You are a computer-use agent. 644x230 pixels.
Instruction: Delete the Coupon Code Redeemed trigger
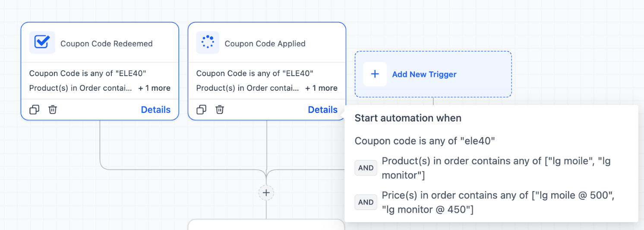click(53, 110)
